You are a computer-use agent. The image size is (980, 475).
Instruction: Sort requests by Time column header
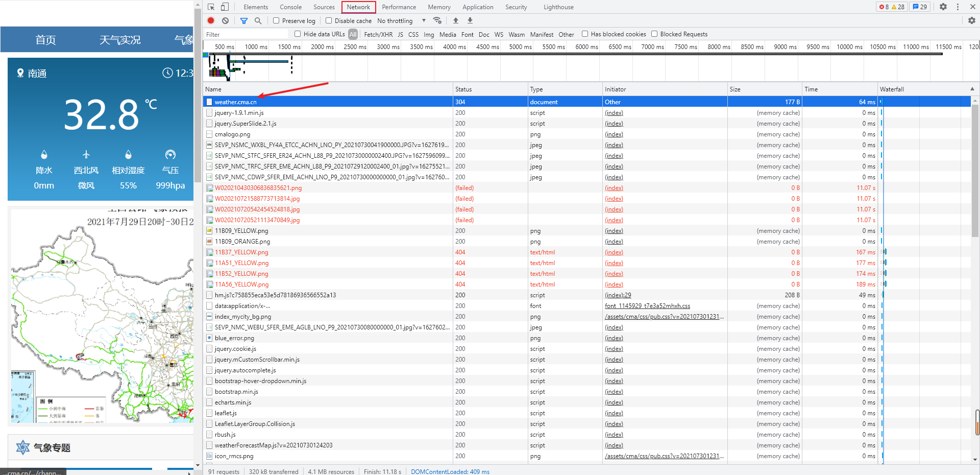[x=840, y=89]
